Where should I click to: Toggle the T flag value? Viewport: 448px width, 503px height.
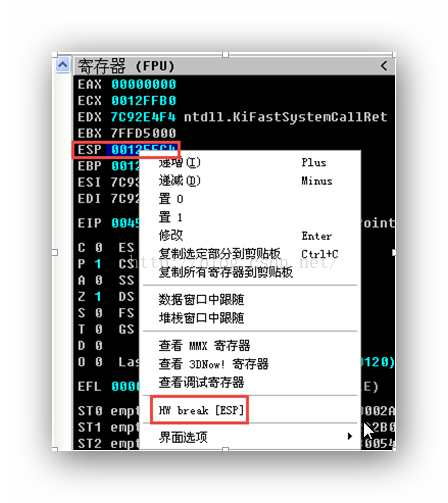pos(98,329)
